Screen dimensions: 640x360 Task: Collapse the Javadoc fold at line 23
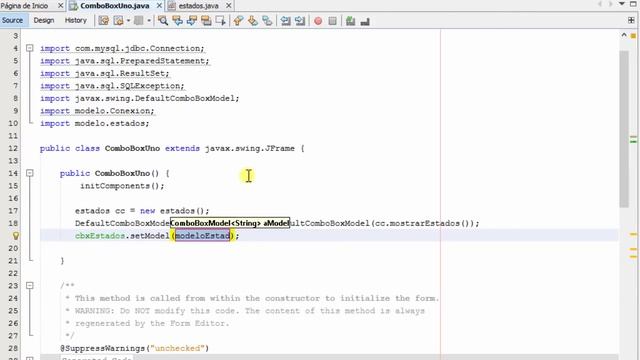(x=30, y=285)
